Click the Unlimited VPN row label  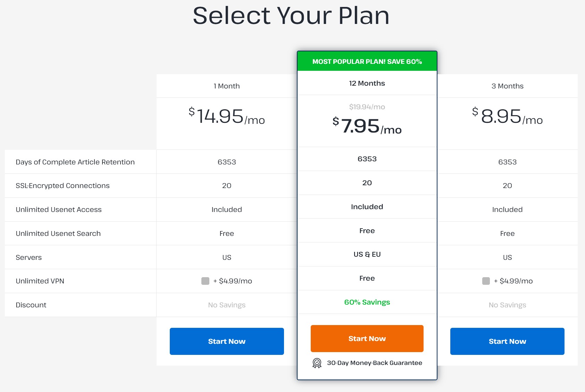click(x=40, y=281)
